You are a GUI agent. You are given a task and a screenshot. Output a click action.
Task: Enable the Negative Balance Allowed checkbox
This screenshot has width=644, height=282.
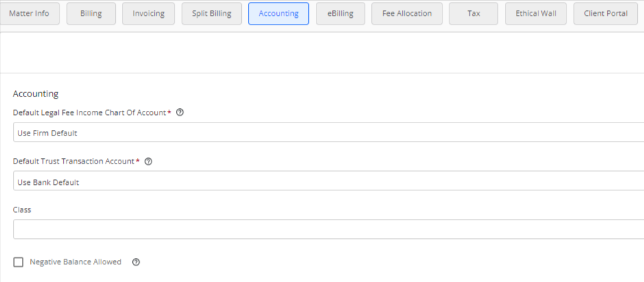click(x=18, y=262)
